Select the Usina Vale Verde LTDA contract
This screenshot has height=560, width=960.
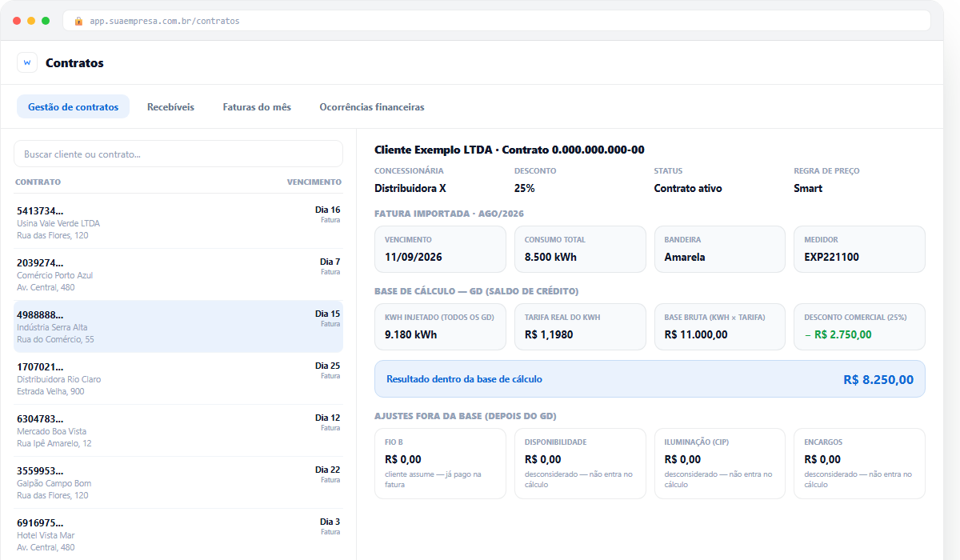click(x=178, y=222)
